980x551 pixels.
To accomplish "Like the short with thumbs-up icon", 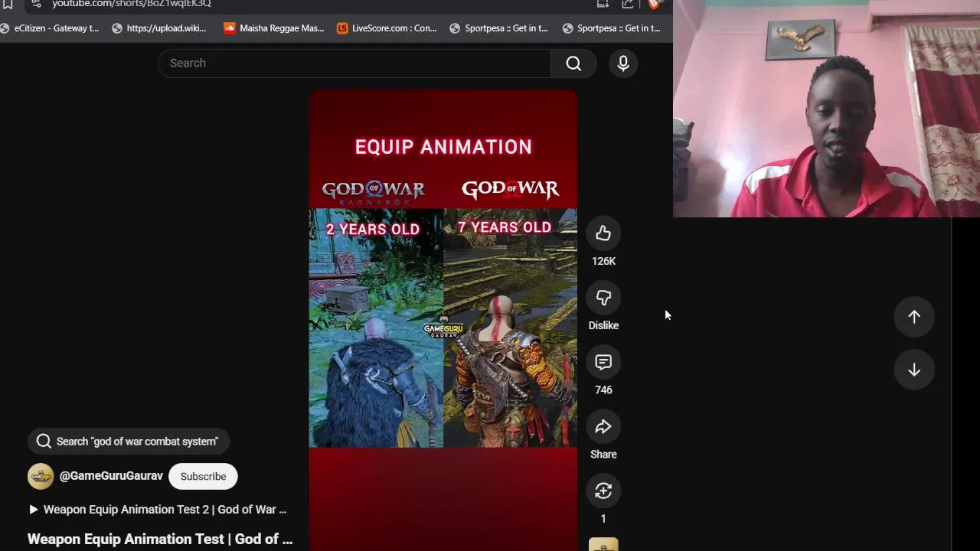I will pos(603,233).
